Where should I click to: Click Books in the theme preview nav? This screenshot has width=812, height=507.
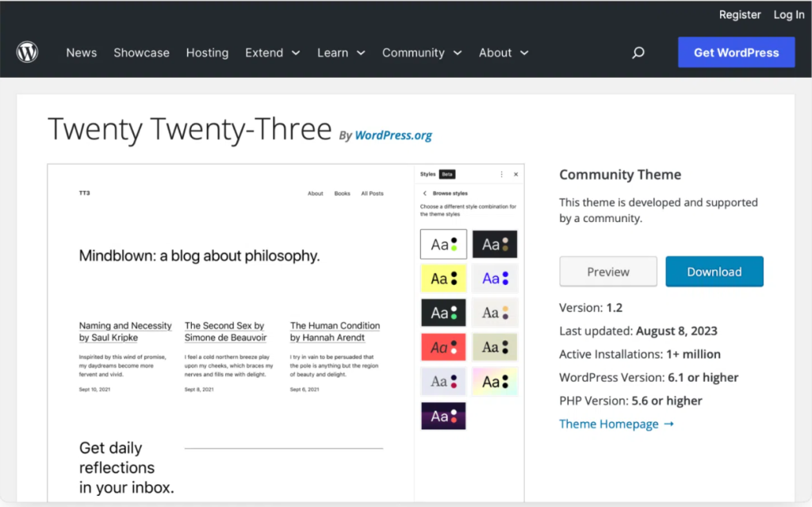point(342,194)
